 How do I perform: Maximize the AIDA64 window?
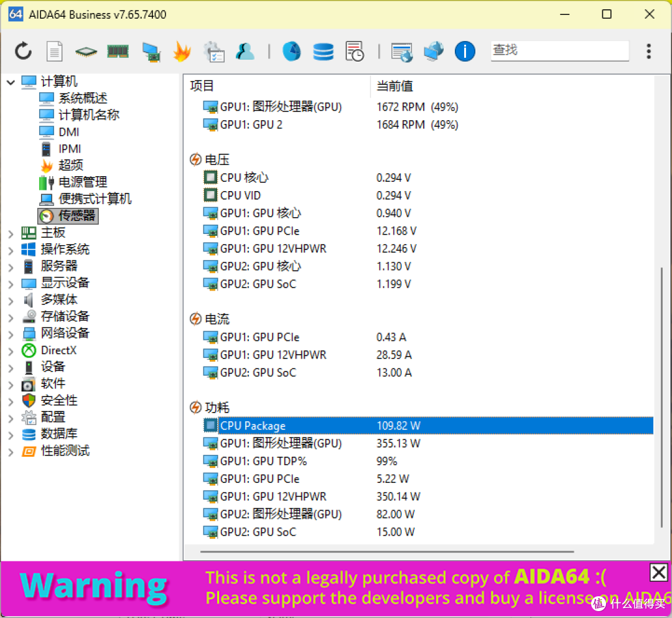[607, 14]
